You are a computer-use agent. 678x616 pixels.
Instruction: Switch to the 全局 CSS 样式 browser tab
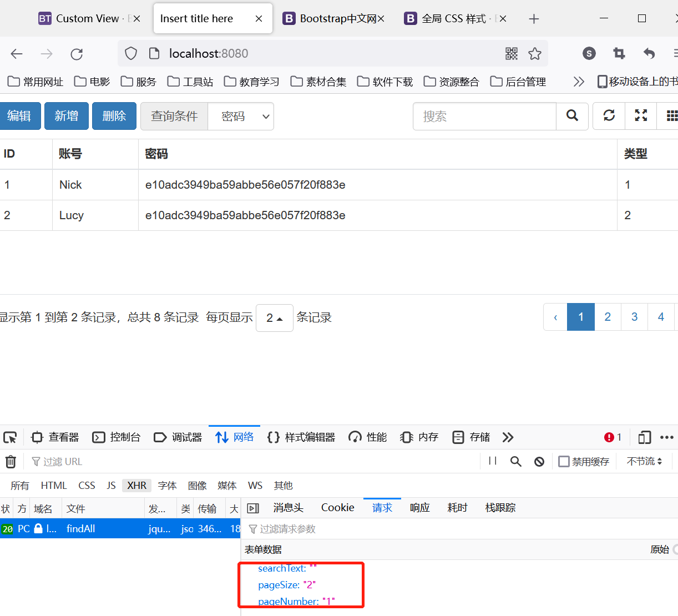456,19
